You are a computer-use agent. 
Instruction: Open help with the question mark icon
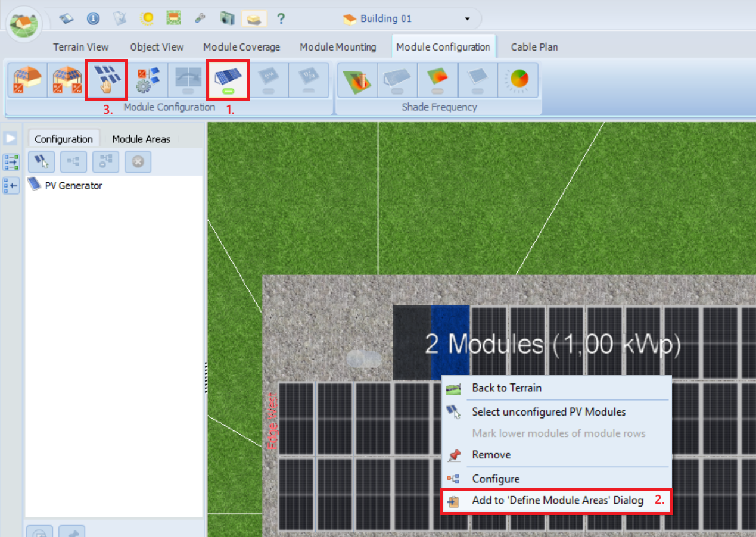tap(281, 18)
